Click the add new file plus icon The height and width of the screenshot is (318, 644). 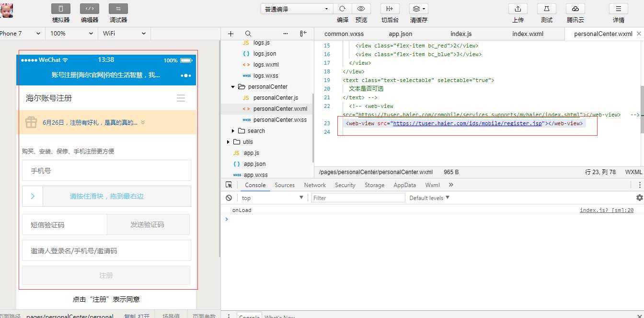[x=230, y=34]
